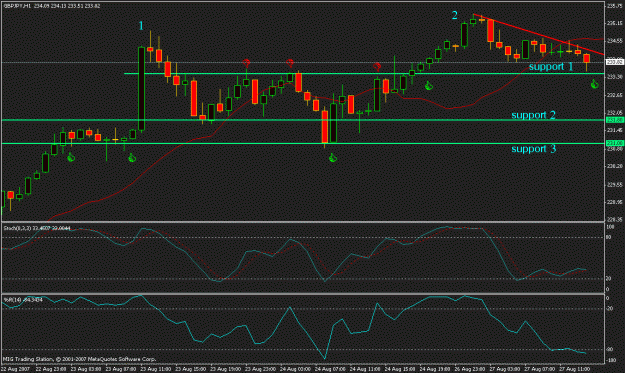Screen dimensions: 625x373
Task: Click price axis value 228.95
Action: [614, 202]
